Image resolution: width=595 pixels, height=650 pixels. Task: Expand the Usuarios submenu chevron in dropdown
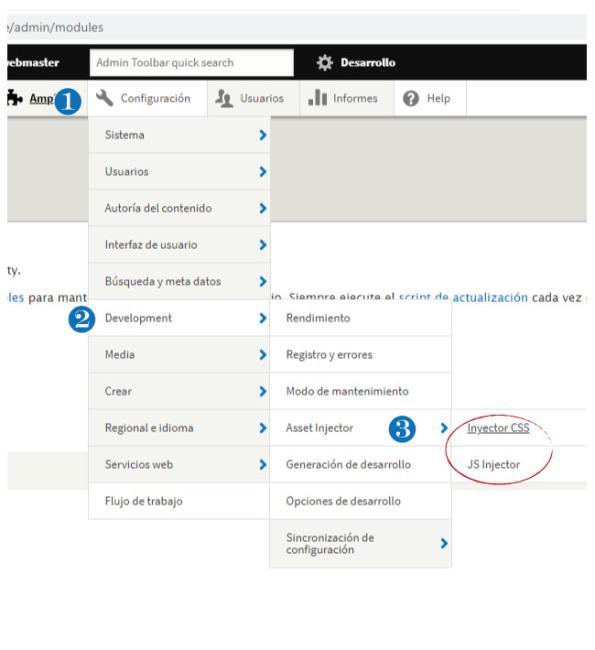[262, 172]
